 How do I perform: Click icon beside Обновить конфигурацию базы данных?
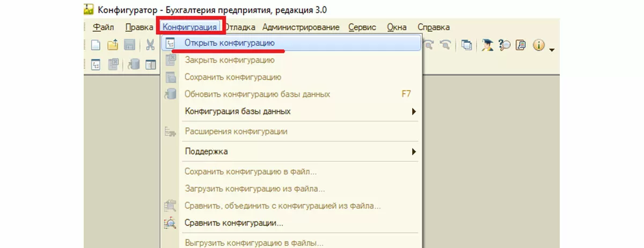click(171, 94)
